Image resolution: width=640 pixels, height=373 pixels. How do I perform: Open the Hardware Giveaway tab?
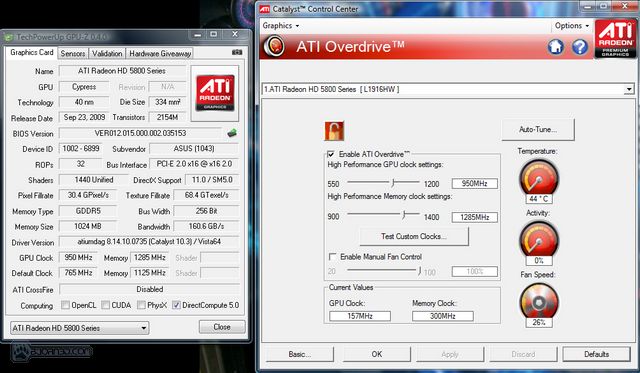tap(160, 53)
